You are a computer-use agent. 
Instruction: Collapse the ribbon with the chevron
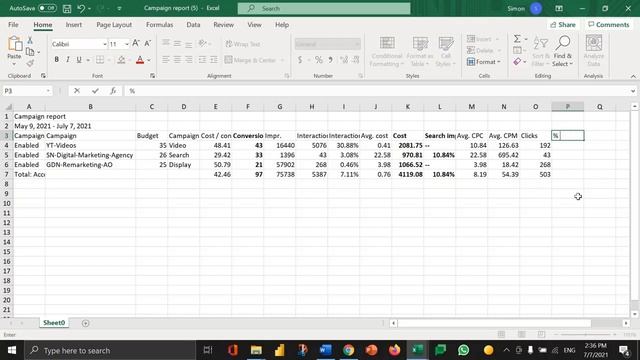pyautogui.click(x=633, y=76)
